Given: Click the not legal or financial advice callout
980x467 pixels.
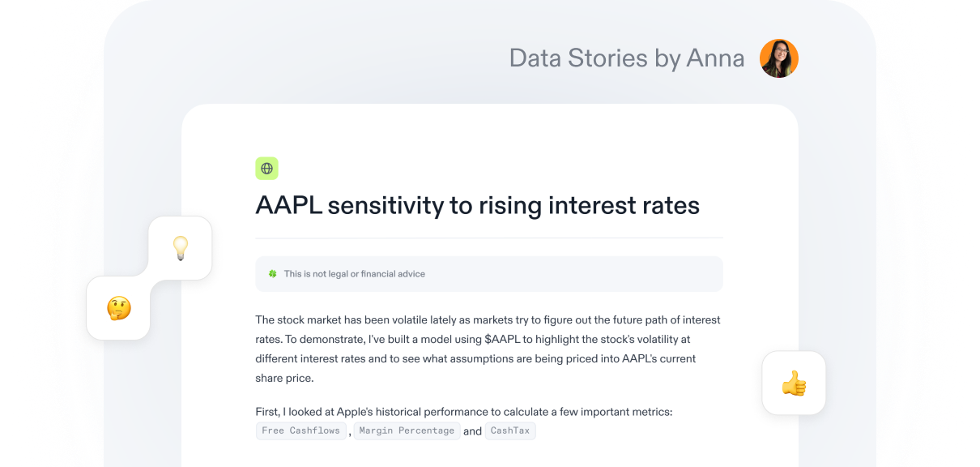Looking at the screenshot, I should (x=489, y=274).
